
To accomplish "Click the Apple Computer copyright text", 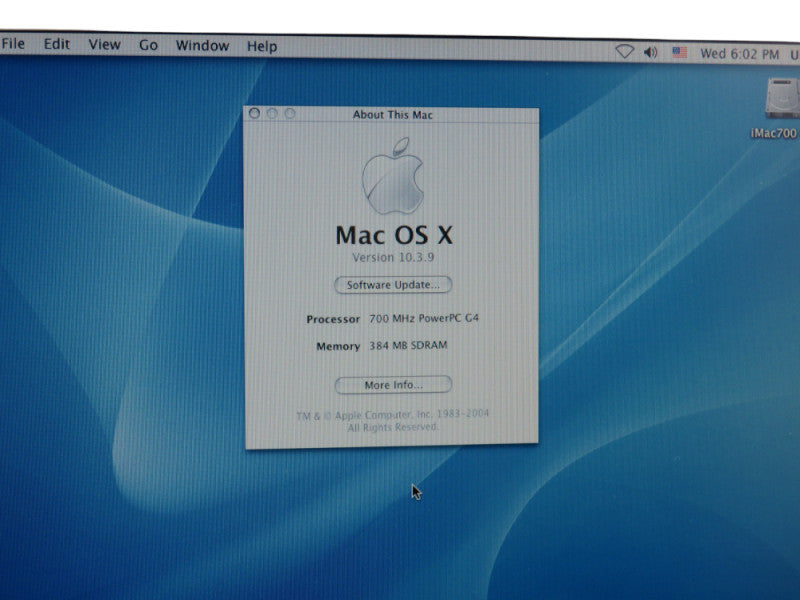I will [392, 420].
